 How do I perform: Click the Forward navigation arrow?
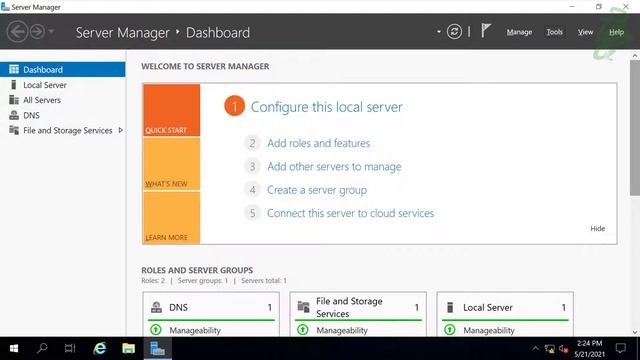click(37, 32)
